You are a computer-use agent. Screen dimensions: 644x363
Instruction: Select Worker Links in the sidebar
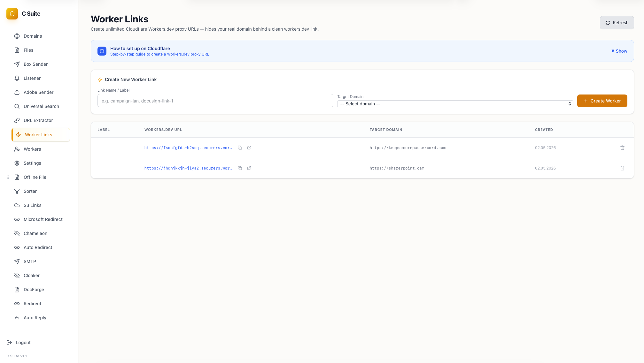(x=41, y=135)
